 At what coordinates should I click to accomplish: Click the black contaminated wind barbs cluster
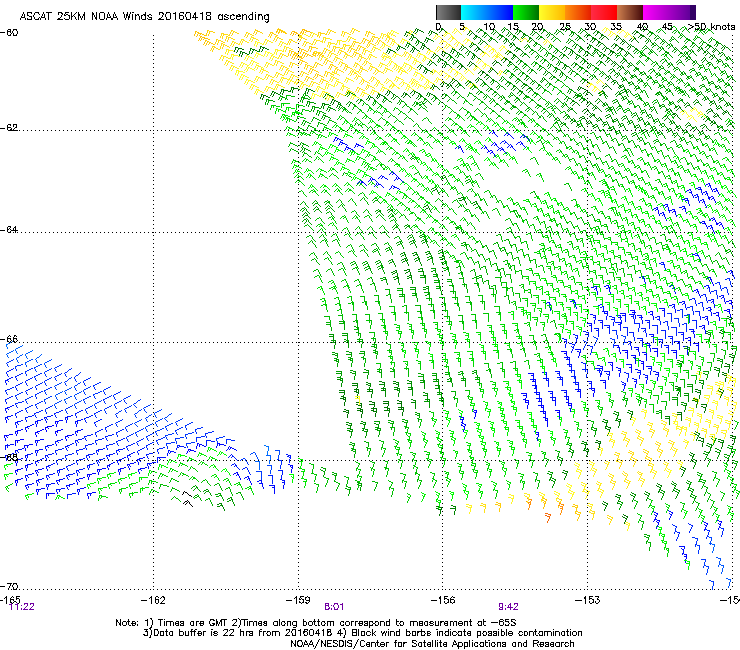(188, 498)
